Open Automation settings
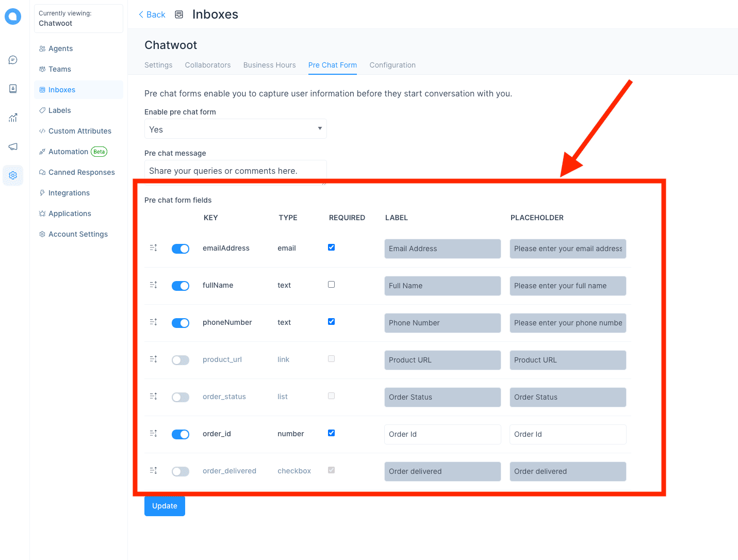Screen dimensions: 738x560 (x=78, y=152)
